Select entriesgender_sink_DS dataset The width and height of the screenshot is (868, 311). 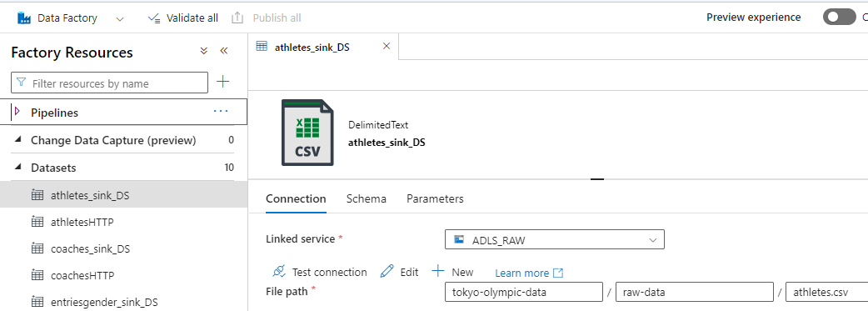104,303
